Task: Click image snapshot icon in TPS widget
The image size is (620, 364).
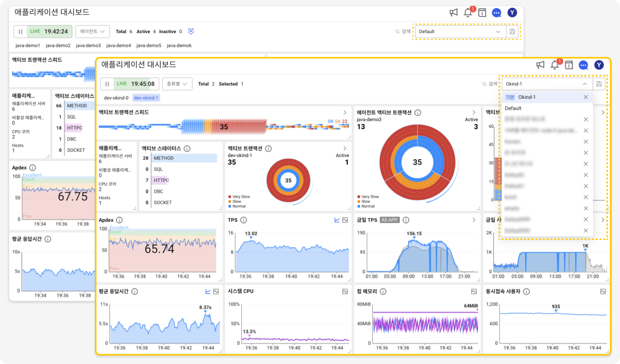Action: tap(345, 220)
